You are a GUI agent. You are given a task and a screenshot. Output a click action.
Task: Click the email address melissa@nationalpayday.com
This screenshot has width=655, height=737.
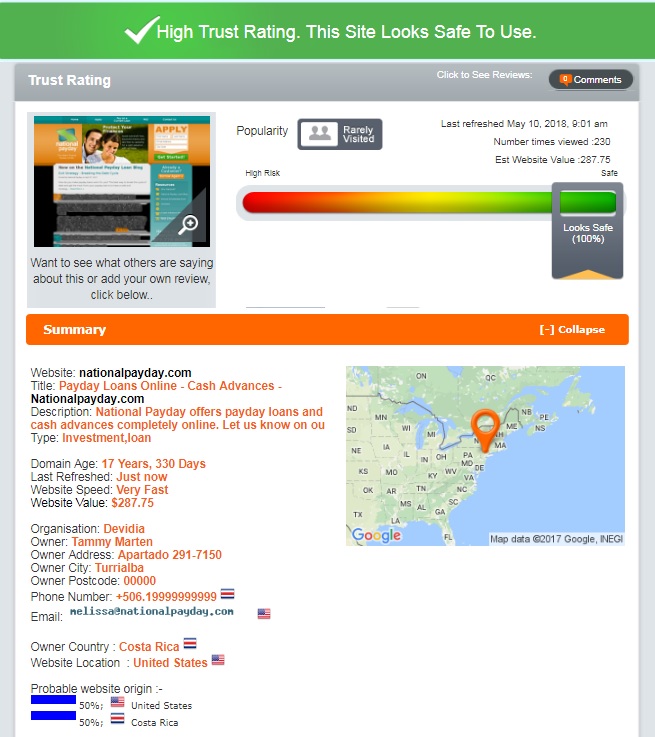tap(152, 612)
